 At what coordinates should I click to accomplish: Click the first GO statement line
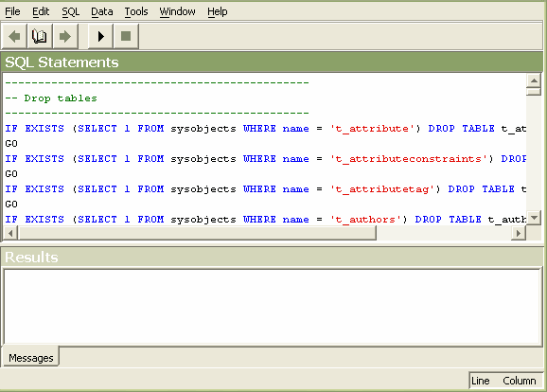tap(11, 144)
